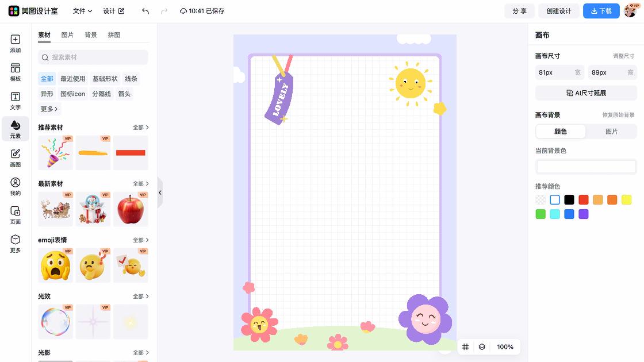
Task: Open the layers stack icon
Action: 482,346
